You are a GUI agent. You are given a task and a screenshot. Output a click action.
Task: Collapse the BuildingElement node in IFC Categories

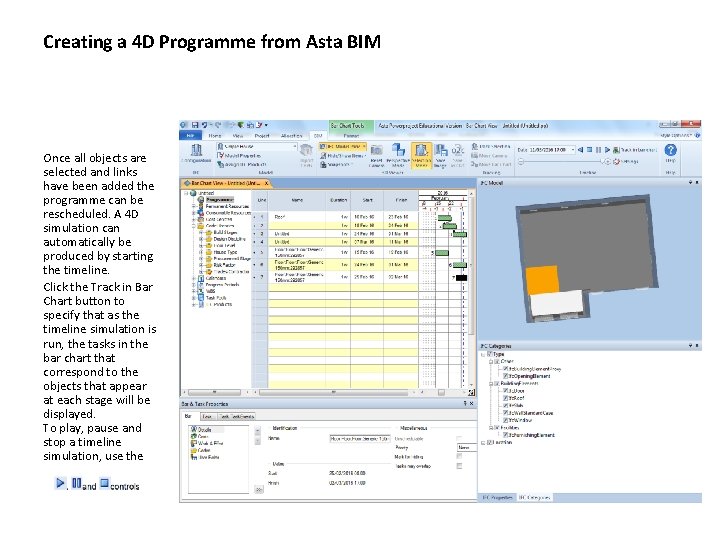click(491, 383)
